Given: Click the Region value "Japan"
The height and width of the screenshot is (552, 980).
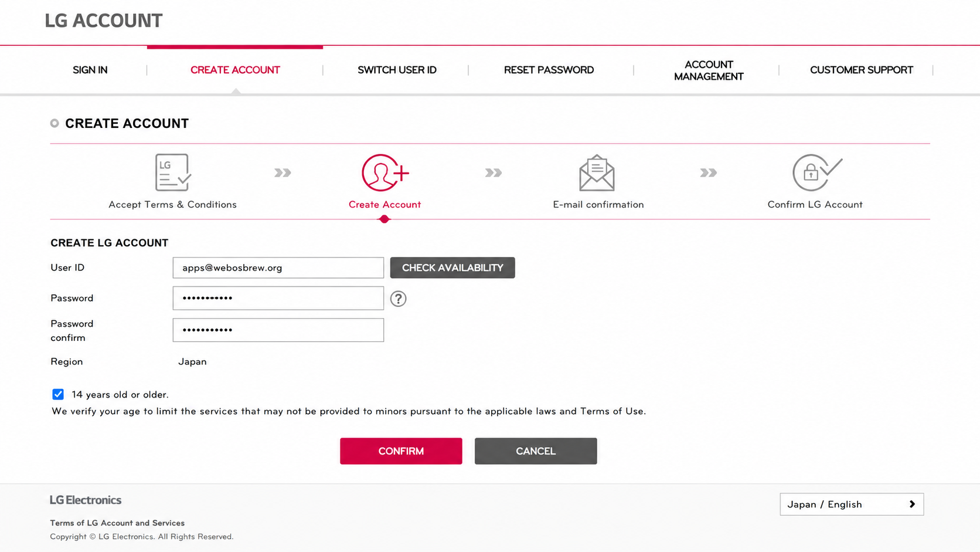Looking at the screenshot, I should 192,362.
